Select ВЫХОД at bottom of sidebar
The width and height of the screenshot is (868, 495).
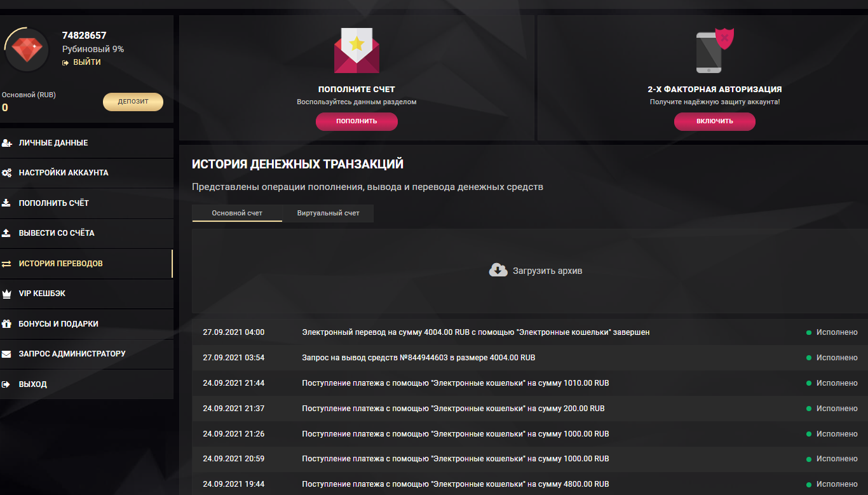click(32, 384)
